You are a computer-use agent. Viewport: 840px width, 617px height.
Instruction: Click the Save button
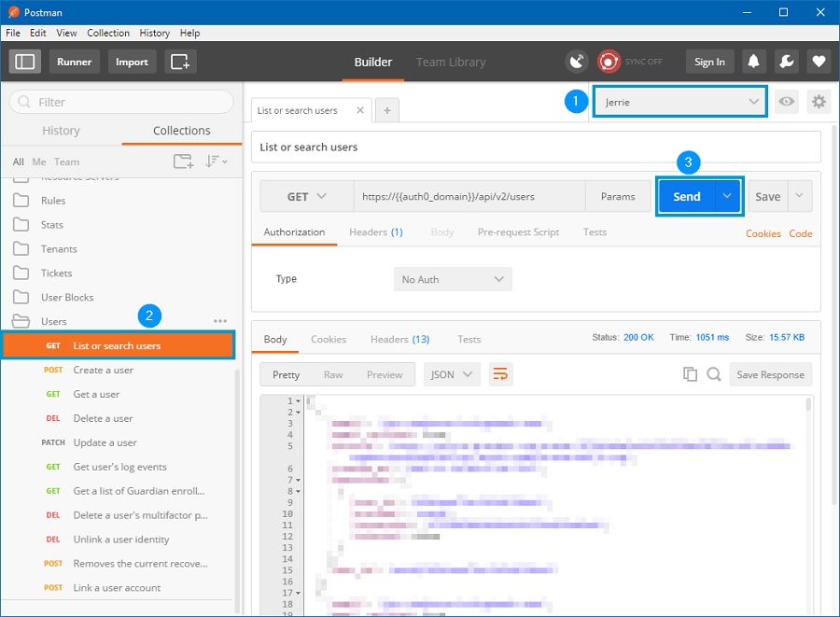tap(768, 197)
